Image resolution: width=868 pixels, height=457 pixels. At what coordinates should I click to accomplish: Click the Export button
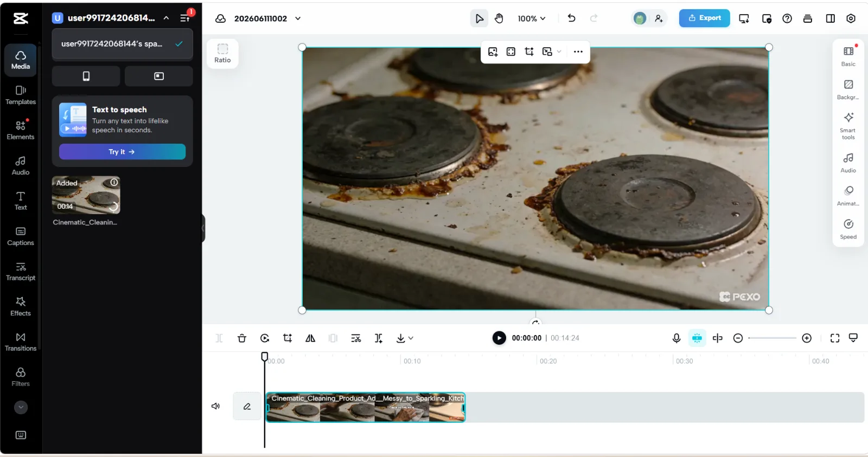tap(704, 18)
